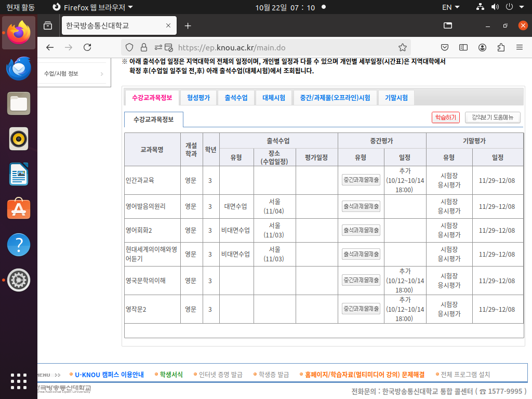Select the 기말시험 tab
The image size is (532, 399).
396,98
